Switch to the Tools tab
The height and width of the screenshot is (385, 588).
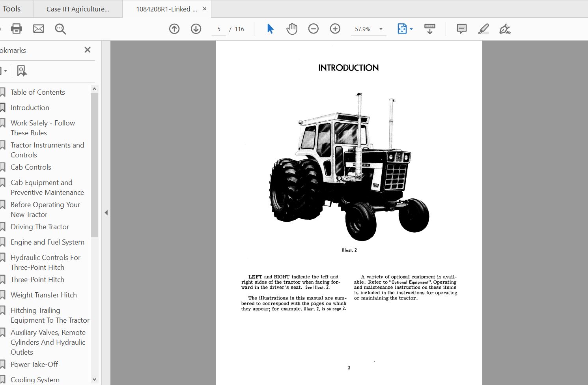tap(12, 9)
